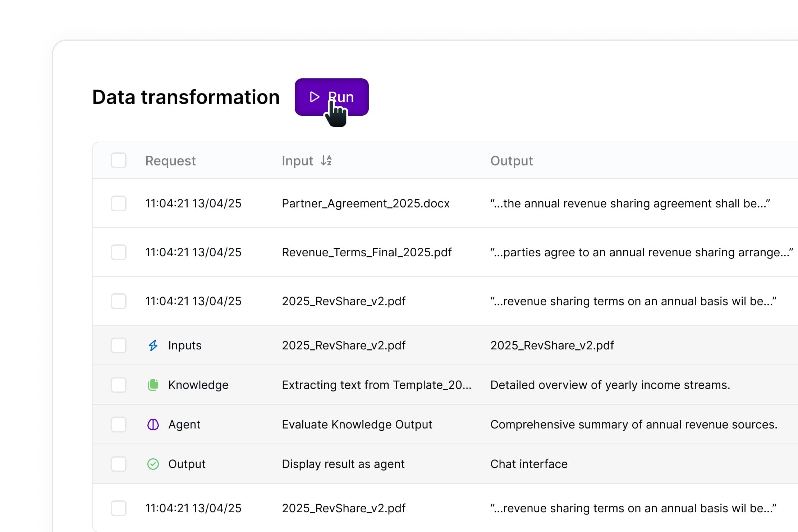Tick the Agent row checkbox
The width and height of the screenshot is (798, 532).
click(x=119, y=425)
